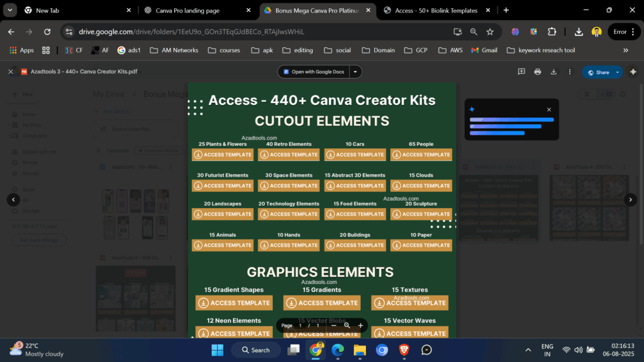Reload the Google Drive page
Screen dimensions: 644x362
(47, 31)
